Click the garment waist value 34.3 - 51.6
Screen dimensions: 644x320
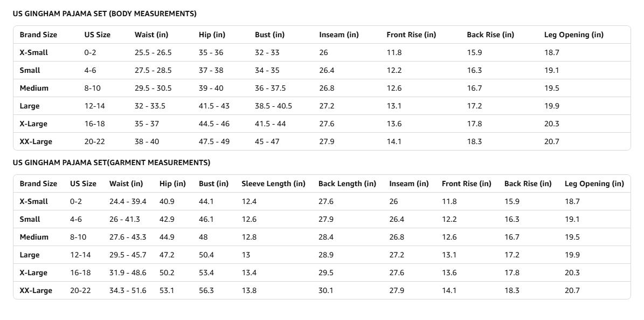(x=128, y=290)
